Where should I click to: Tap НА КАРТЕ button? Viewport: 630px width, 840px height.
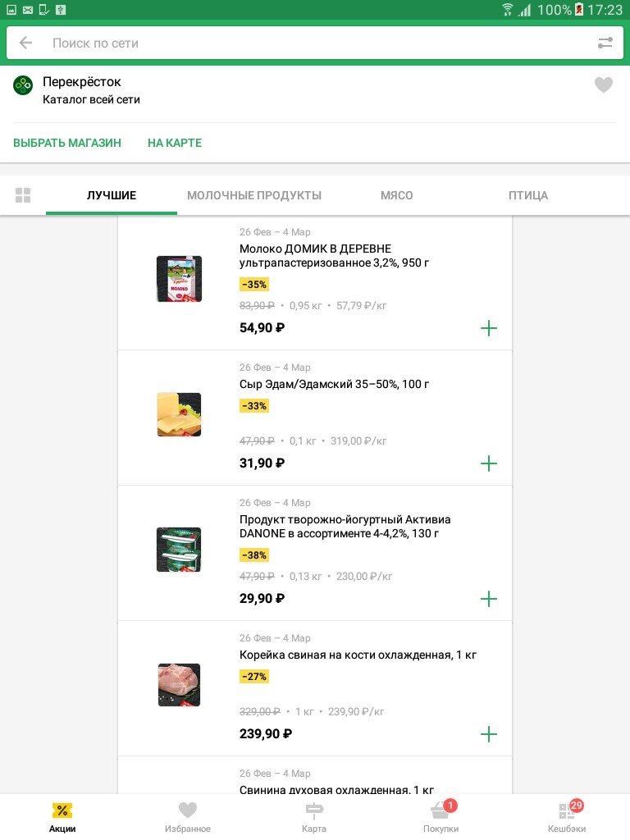coord(175,143)
